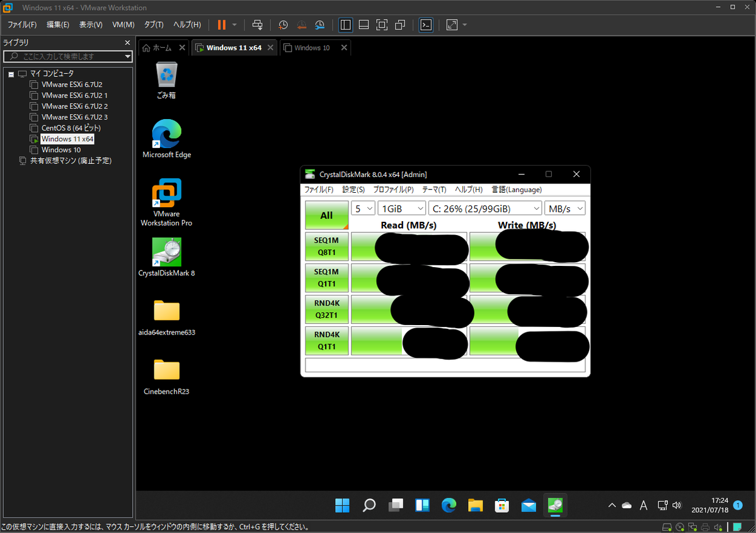The height and width of the screenshot is (533, 756).
Task: Toggle the thumbnail bar view icon
Action: 364,25
